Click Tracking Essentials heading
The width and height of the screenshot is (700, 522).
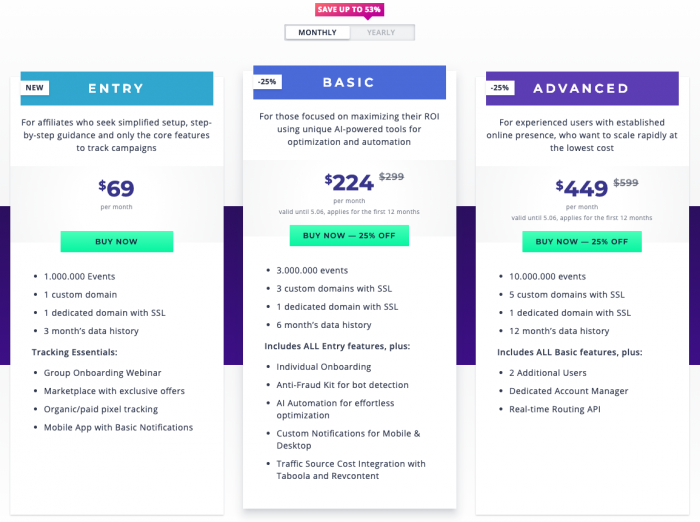point(75,352)
